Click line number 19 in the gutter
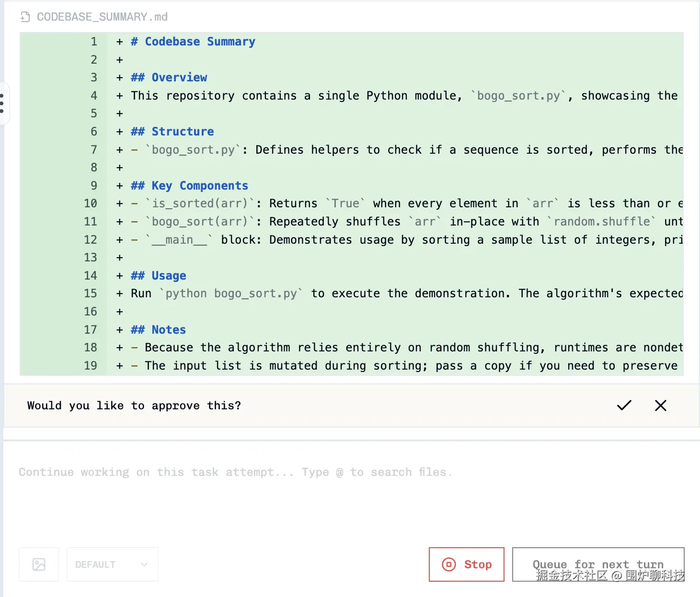This screenshot has width=700, height=597. coord(91,366)
